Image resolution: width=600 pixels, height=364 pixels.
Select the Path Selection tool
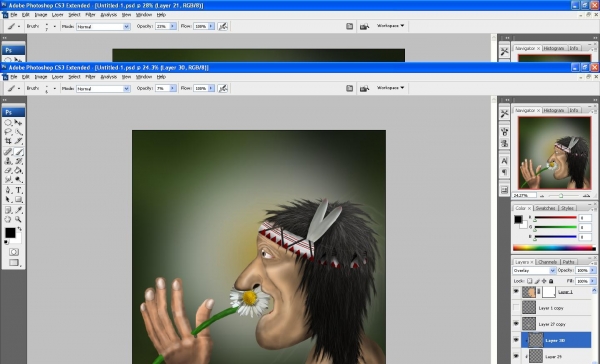tap(8, 199)
